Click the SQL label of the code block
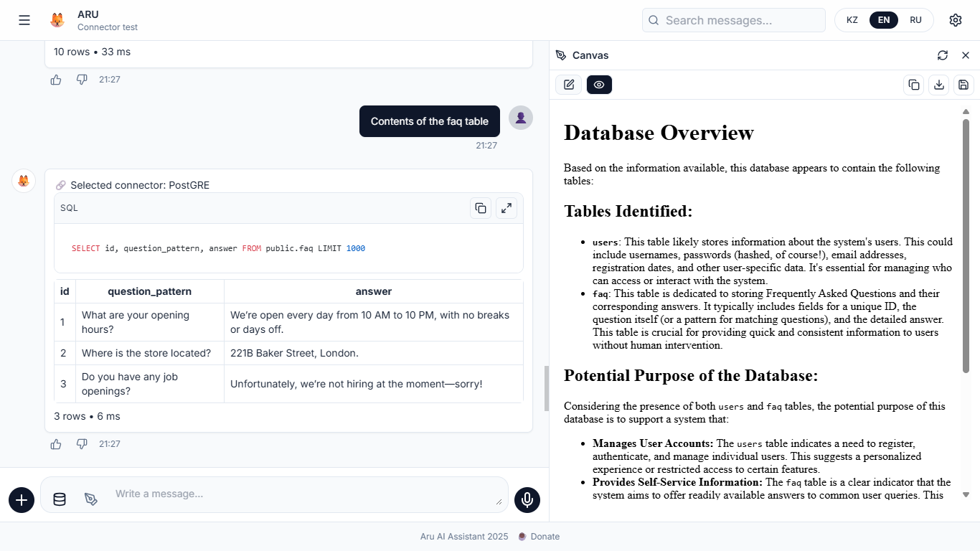 coord(69,208)
